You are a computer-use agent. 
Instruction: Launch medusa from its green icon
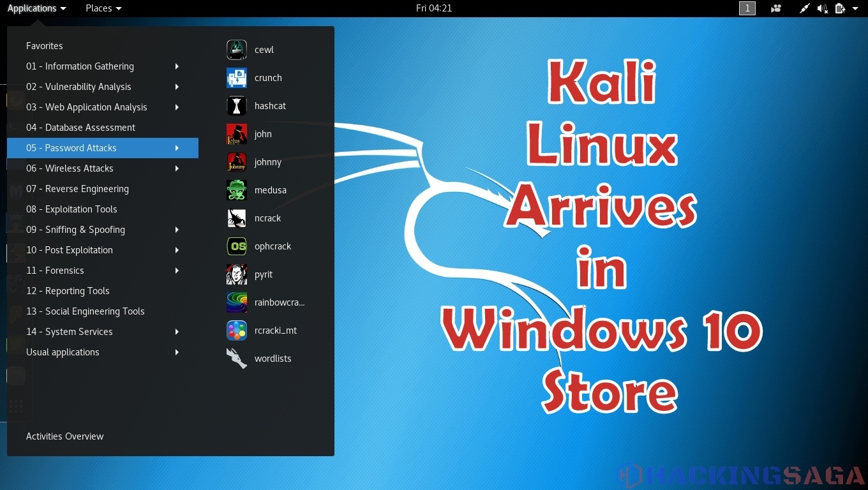[x=237, y=190]
